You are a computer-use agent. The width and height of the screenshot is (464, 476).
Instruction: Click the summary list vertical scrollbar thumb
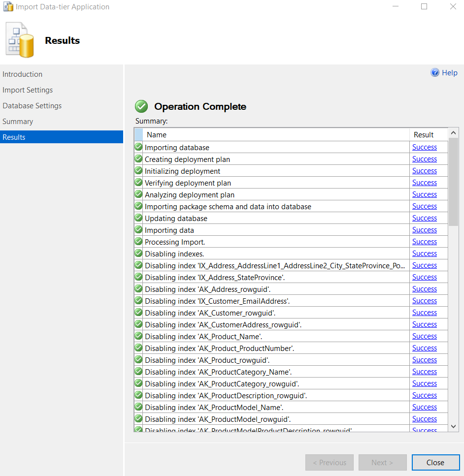(x=454, y=182)
